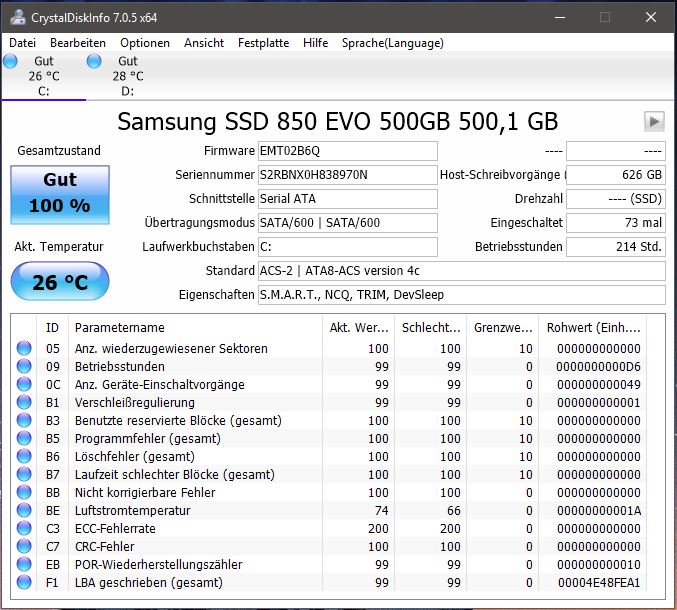This screenshot has height=610, width=677.
Task: Open the Festplatte menu
Action: point(263,43)
